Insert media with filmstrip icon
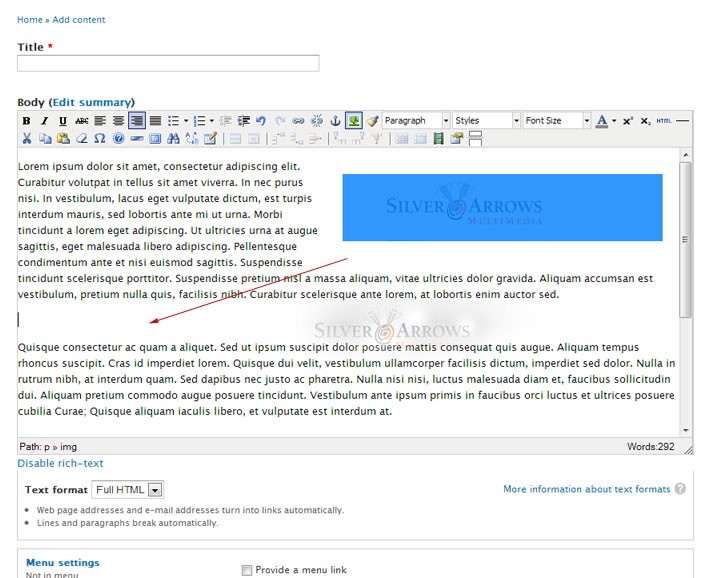Screen dimensions: 713x578 click(438, 138)
